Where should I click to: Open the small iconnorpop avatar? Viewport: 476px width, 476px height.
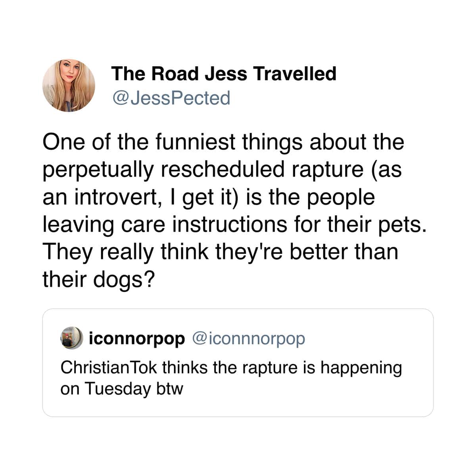tap(71, 338)
